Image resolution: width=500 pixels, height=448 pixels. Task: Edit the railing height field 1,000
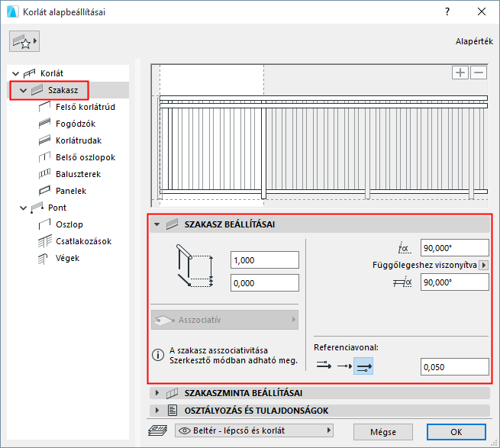265,260
